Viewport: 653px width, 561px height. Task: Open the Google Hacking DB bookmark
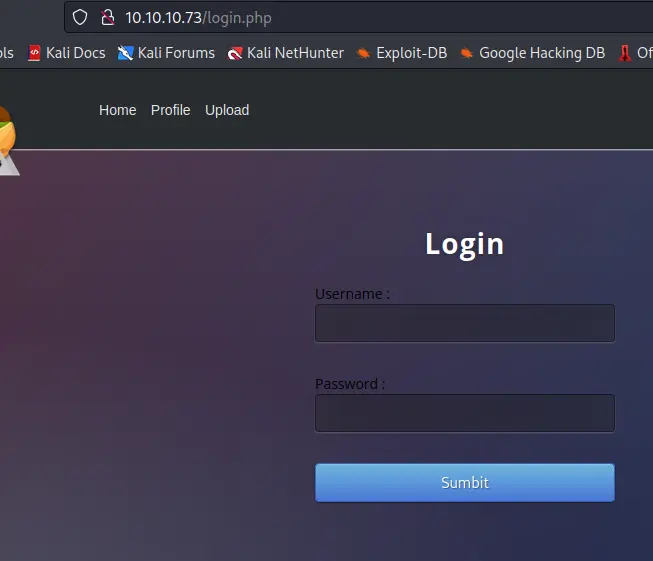click(x=532, y=53)
